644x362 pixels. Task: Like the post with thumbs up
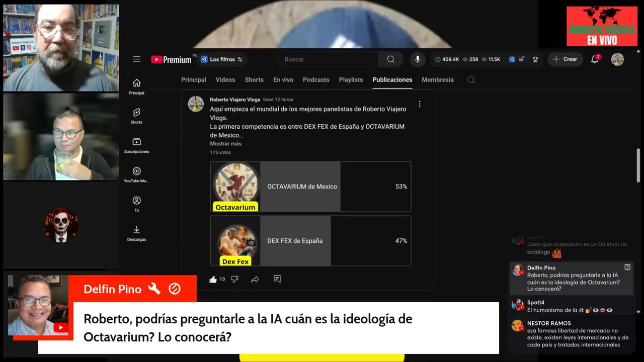(x=213, y=279)
